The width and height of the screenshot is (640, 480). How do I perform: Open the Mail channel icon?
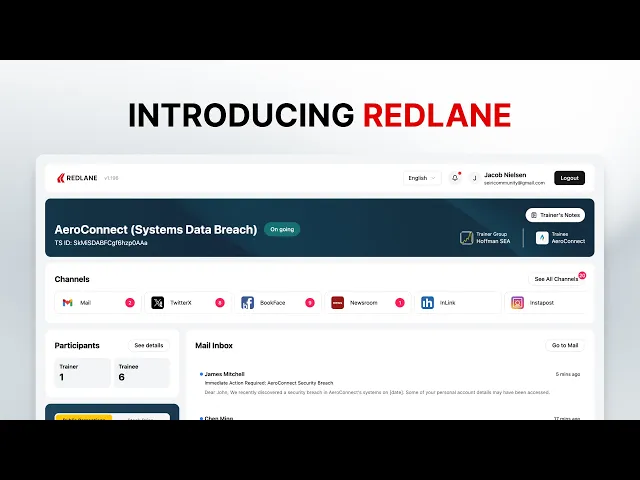[67, 303]
